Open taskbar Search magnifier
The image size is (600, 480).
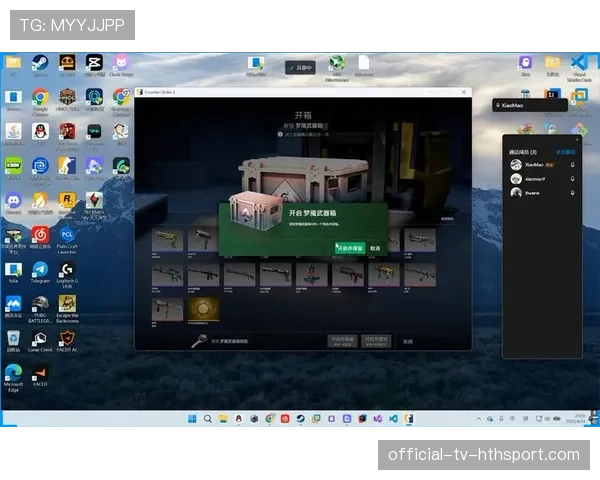[x=208, y=419]
